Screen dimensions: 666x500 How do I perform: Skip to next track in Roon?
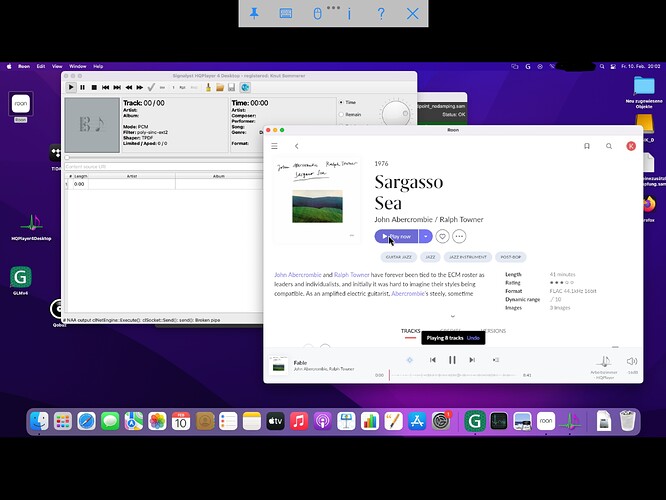tap(472, 360)
